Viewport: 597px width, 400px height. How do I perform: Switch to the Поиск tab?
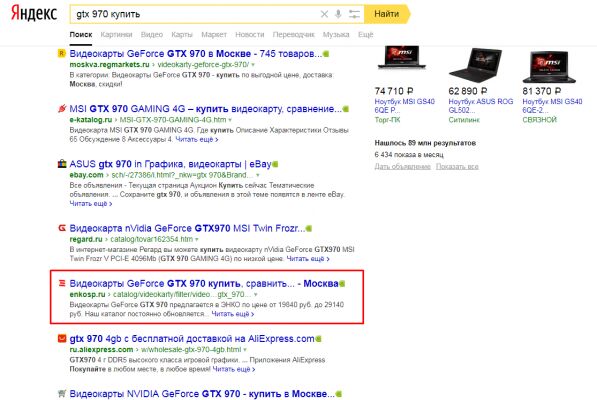[81, 34]
